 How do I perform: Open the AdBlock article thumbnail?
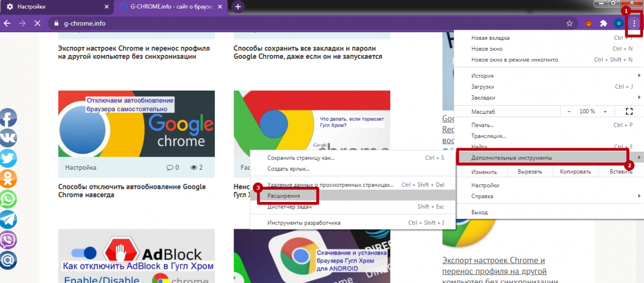136,256
